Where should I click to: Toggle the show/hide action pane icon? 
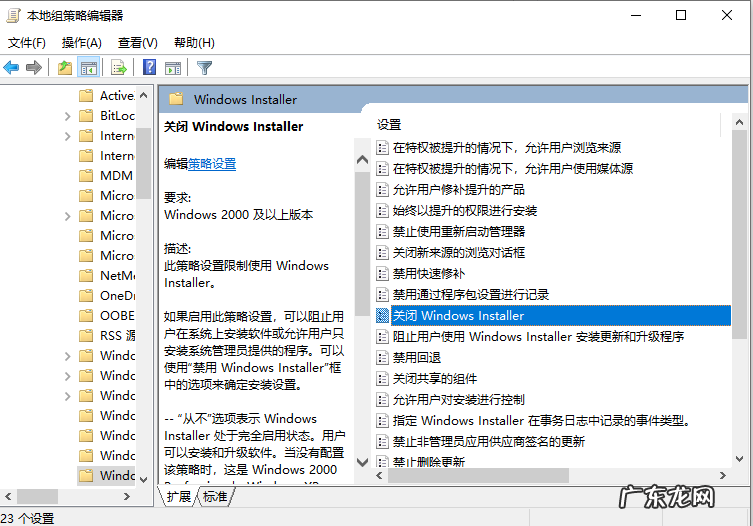click(173, 68)
